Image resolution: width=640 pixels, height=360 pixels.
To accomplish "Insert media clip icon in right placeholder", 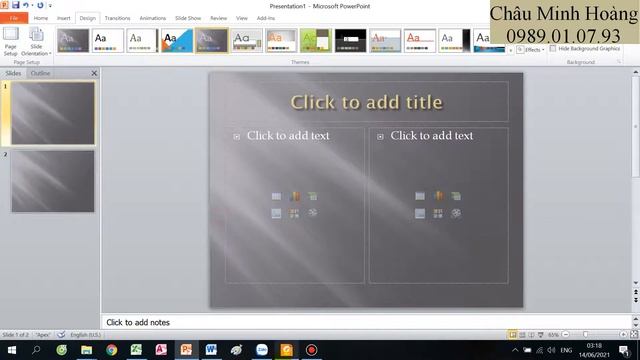I will coord(456,213).
